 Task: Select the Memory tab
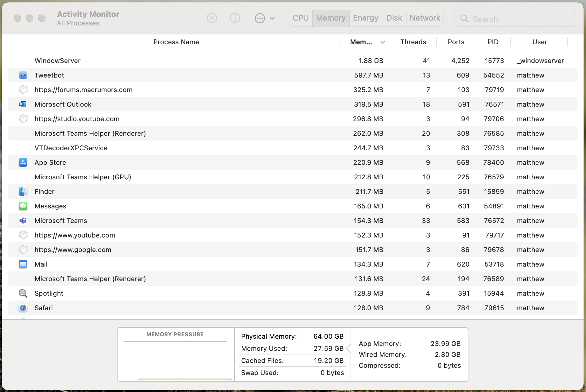331,18
